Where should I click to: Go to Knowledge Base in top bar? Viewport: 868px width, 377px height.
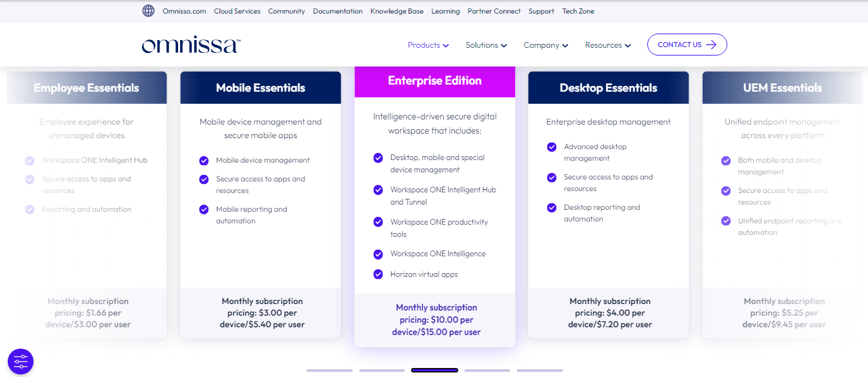coord(397,11)
